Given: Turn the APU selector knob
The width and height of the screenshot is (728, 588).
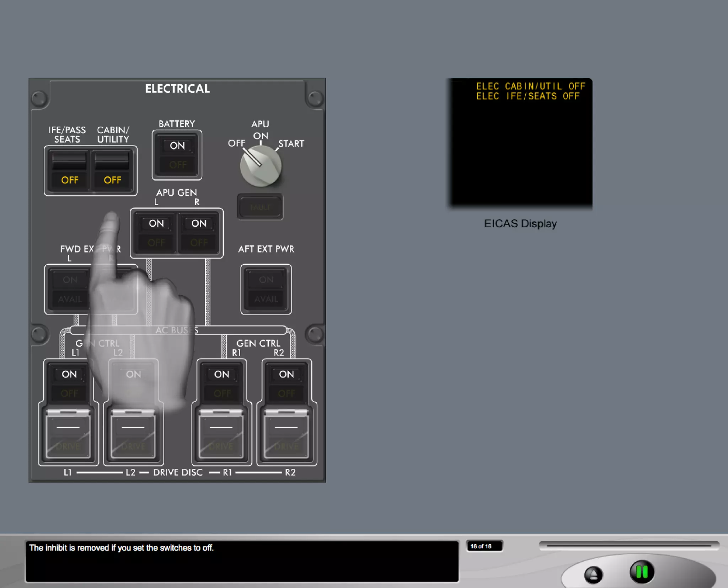Looking at the screenshot, I should point(261,166).
